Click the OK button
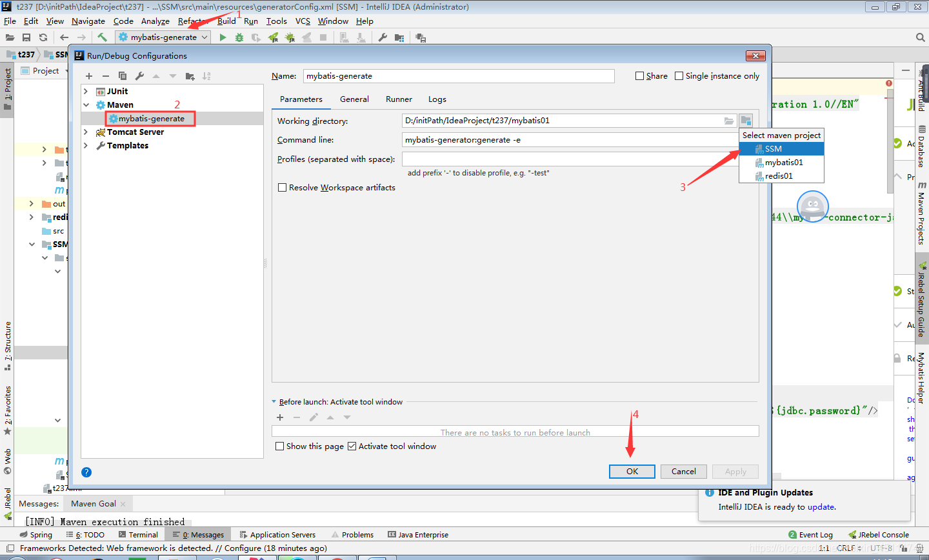This screenshot has width=929, height=560. coord(632,472)
